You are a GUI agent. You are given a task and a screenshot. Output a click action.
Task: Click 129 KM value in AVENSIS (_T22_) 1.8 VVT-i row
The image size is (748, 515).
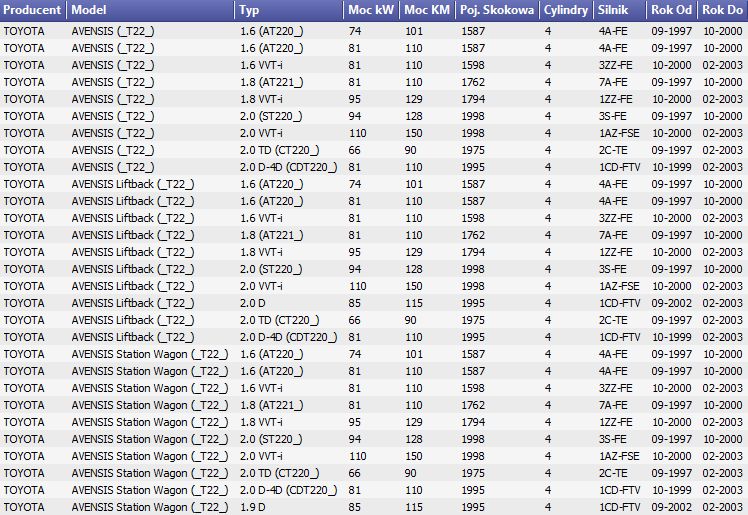coord(414,99)
